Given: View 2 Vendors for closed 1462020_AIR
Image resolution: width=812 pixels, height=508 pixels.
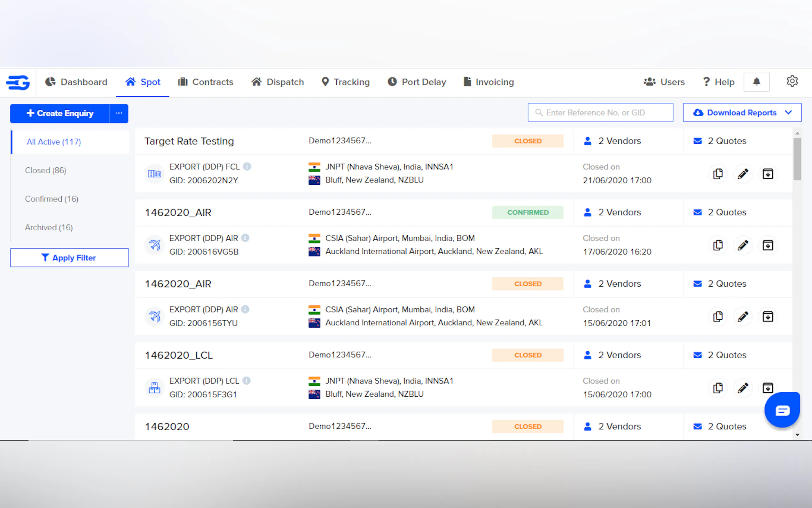Looking at the screenshot, I should (x=612, y=283).
